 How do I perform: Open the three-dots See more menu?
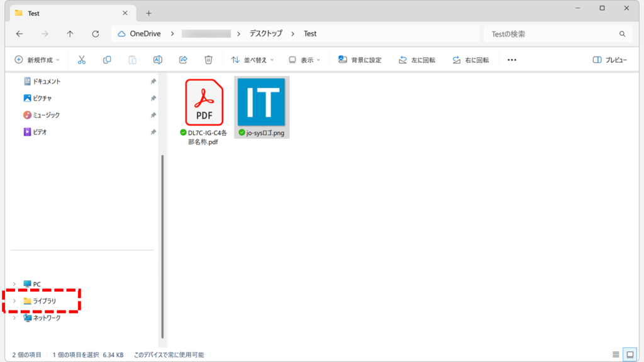point(512,60)
